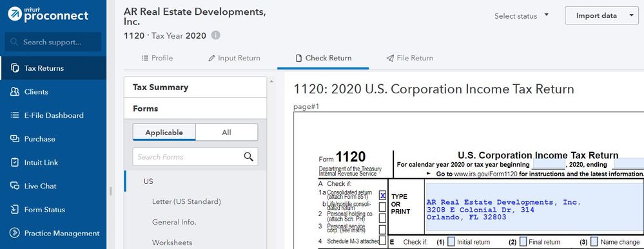This screenshot has width=644, height=249.
Task: Click the document icon on Check Return
Action: [298, 59]
